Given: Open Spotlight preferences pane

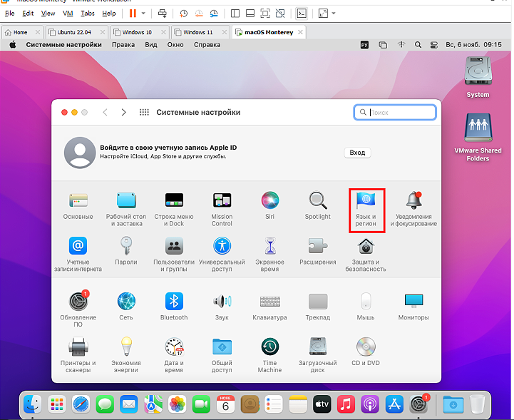Looking at the screenshot, I should [x=318, y=206].
